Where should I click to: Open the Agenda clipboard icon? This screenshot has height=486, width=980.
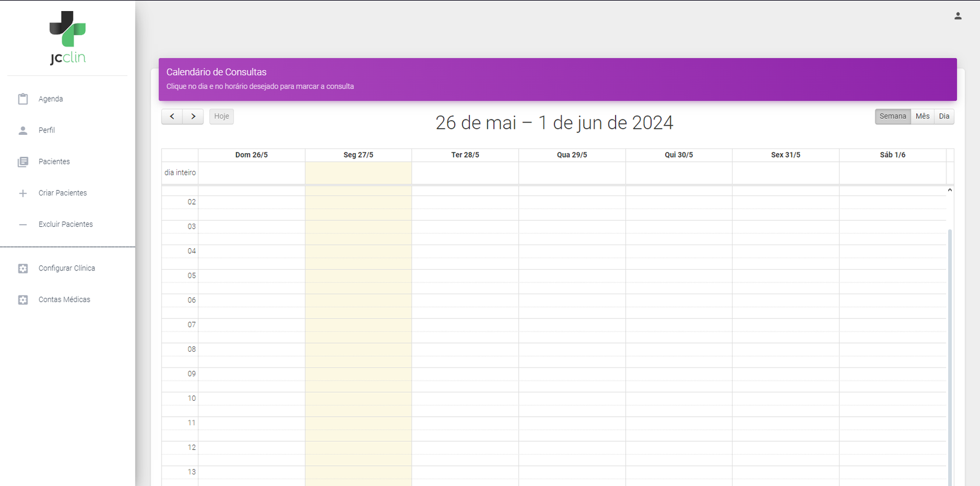[23, 99]
